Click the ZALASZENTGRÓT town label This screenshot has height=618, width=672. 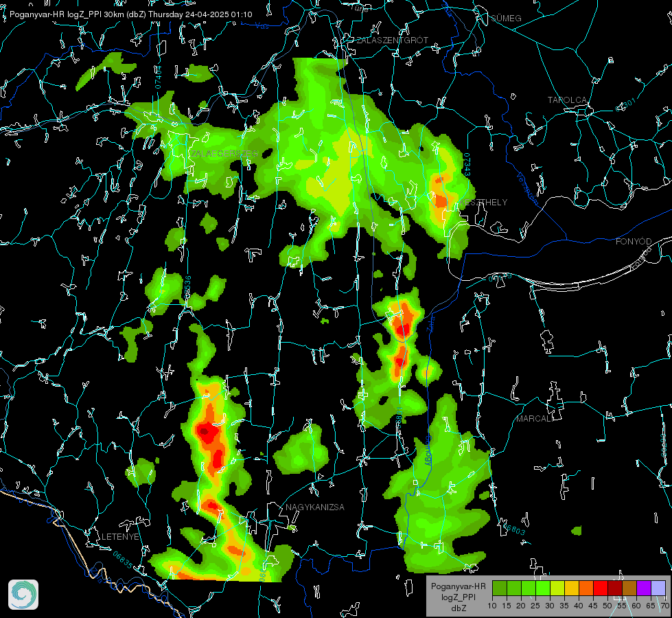coord(392,41)
